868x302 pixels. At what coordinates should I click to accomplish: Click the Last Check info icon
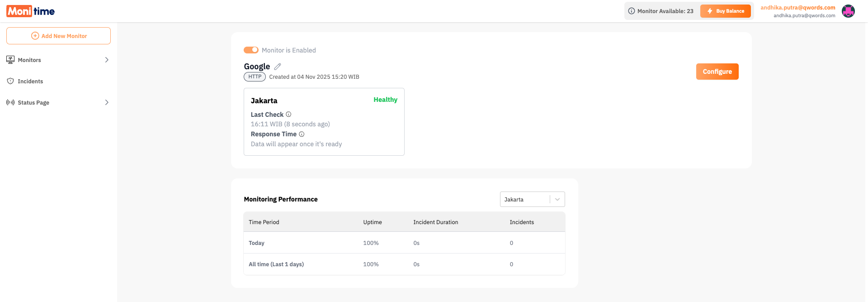click(288, 115)
